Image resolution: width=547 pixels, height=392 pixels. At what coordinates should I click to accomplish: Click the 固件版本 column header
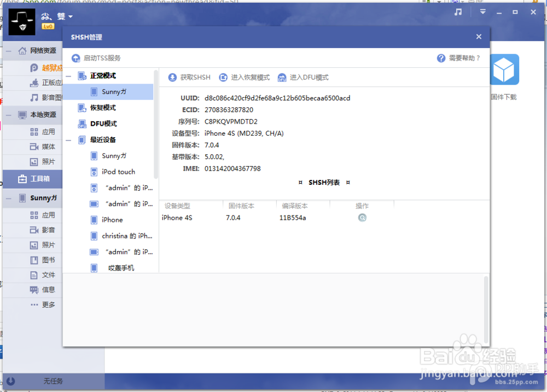point(241,206)
